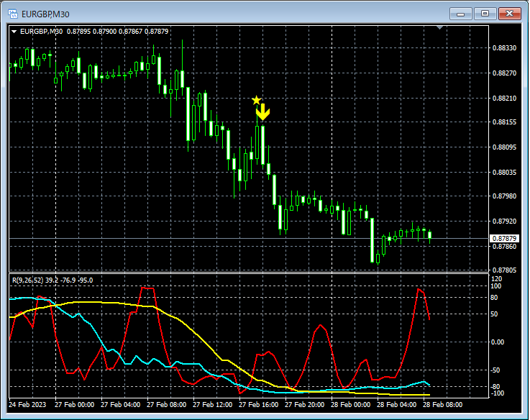This screenshot has height=420, width=530.
Task: Open the chart dropdown triangle beside EURGBP,M30
Action: pos(14,32)
